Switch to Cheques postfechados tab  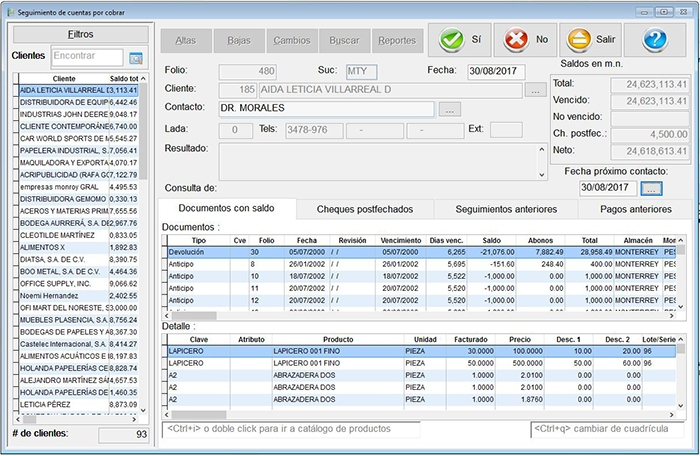364,209
